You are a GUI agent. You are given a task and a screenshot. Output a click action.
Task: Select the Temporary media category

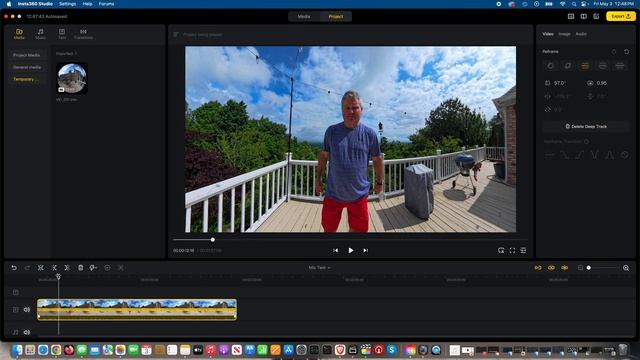[27, 80]
